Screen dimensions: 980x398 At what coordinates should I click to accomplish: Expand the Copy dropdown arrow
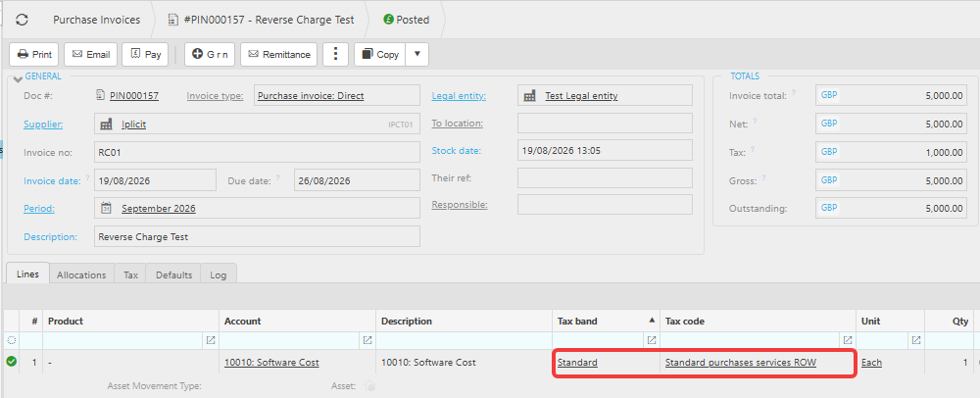tap(416, 54)
